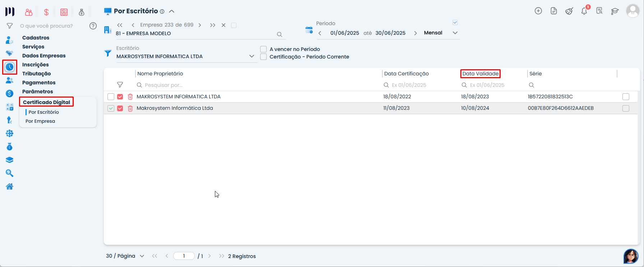Click the red dollar sign icon
Viewport: 644px width, 267px height.
tap(46, 12)
